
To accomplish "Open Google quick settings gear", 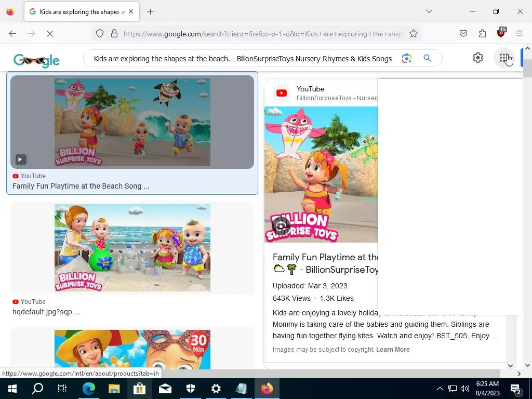I will 478,58.
